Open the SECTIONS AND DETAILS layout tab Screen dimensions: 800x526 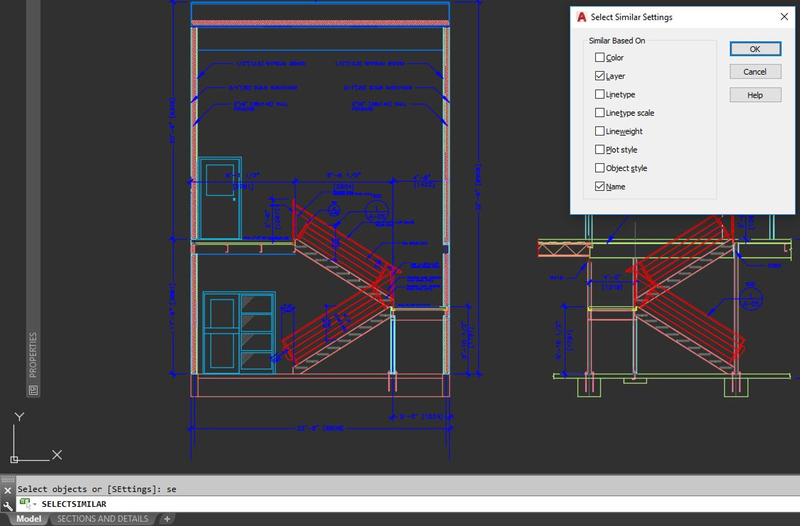pyautogui.click(x=102, y=519)
